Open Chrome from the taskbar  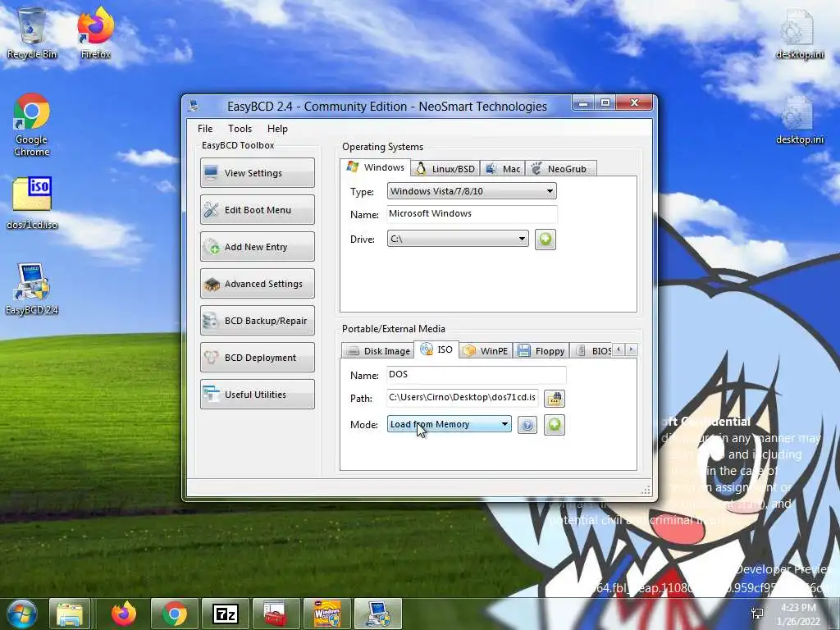(175, 614)
